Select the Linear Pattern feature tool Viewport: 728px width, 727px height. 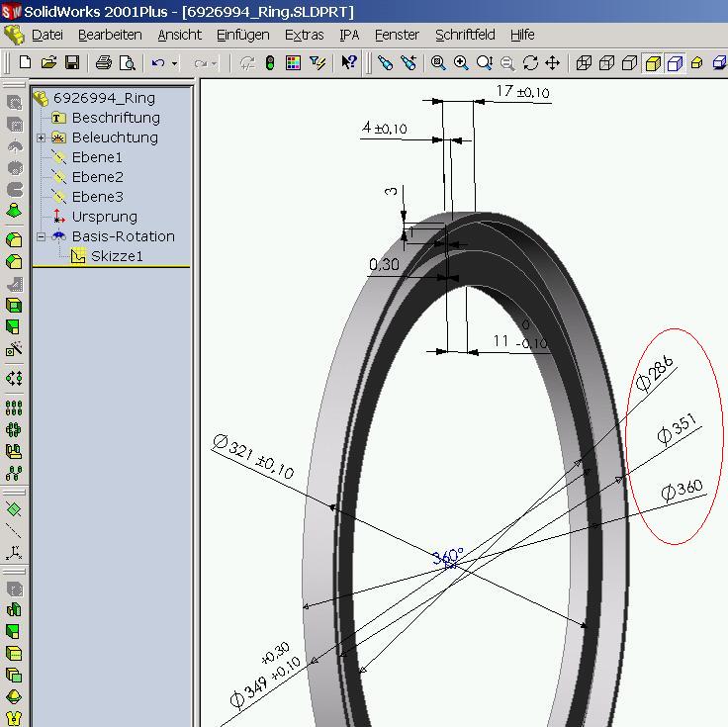(14, 407)
